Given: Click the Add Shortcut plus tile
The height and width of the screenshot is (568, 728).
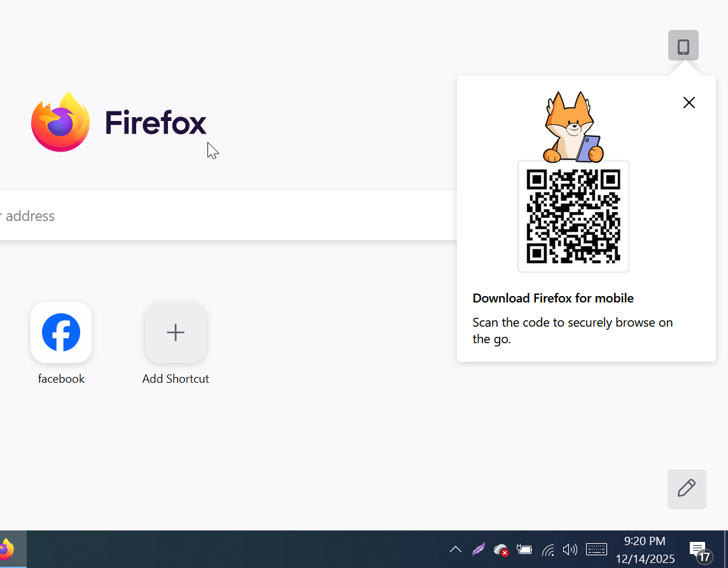Looking at the screenshot, I should 176,332.
